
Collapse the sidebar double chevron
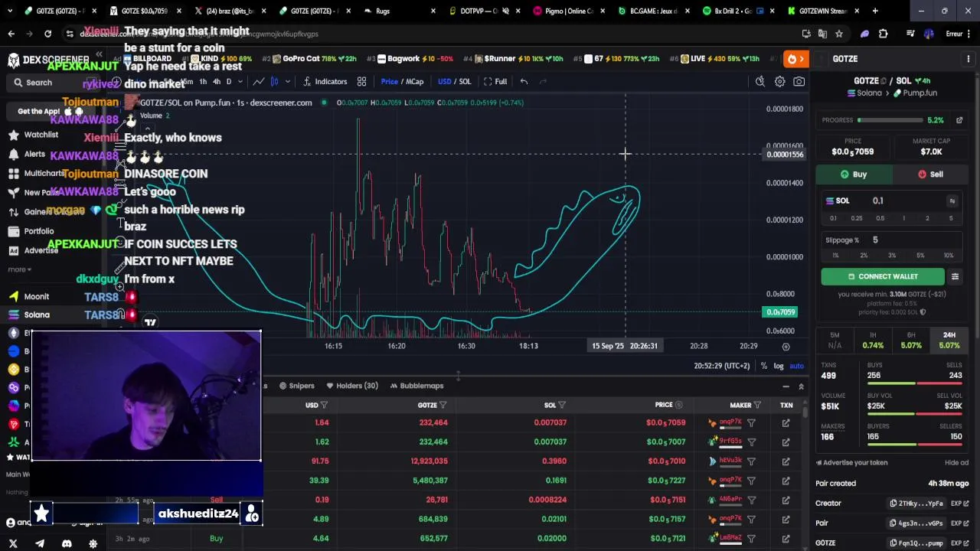click(99, 54)
